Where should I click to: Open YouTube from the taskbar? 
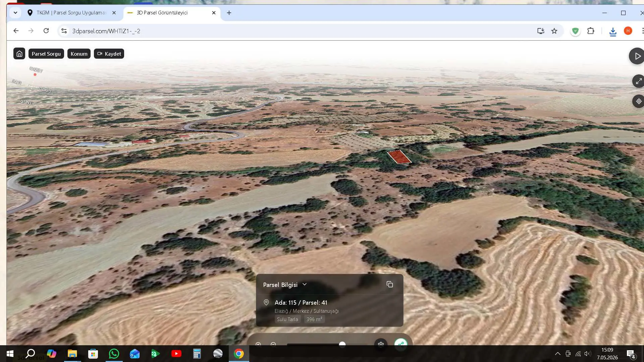(x=176, y=354)
